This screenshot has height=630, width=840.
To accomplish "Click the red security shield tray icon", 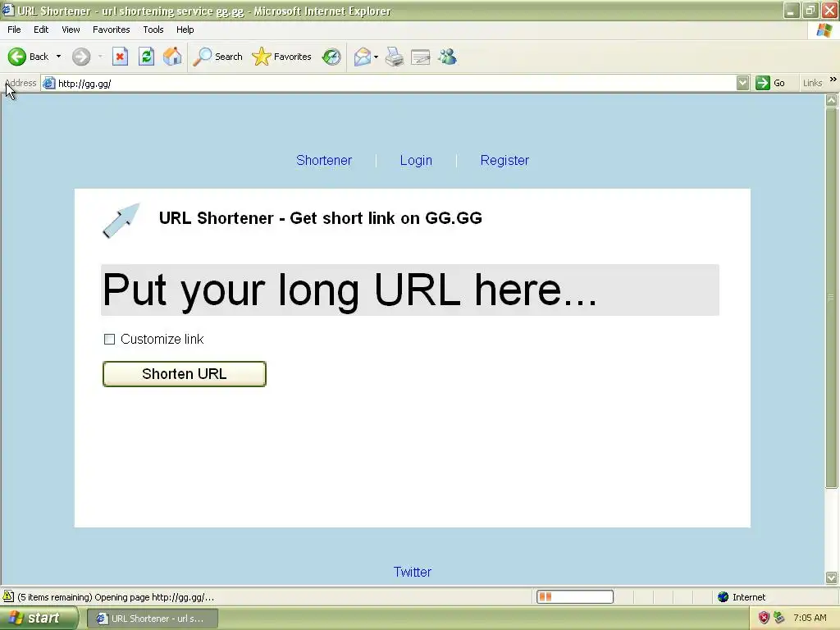I will [764, 618].
